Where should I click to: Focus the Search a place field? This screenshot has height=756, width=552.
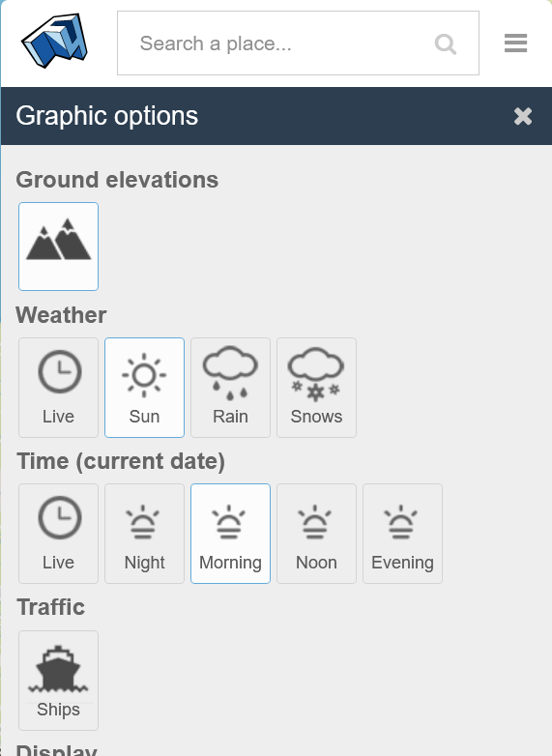[x=298, y=43]
